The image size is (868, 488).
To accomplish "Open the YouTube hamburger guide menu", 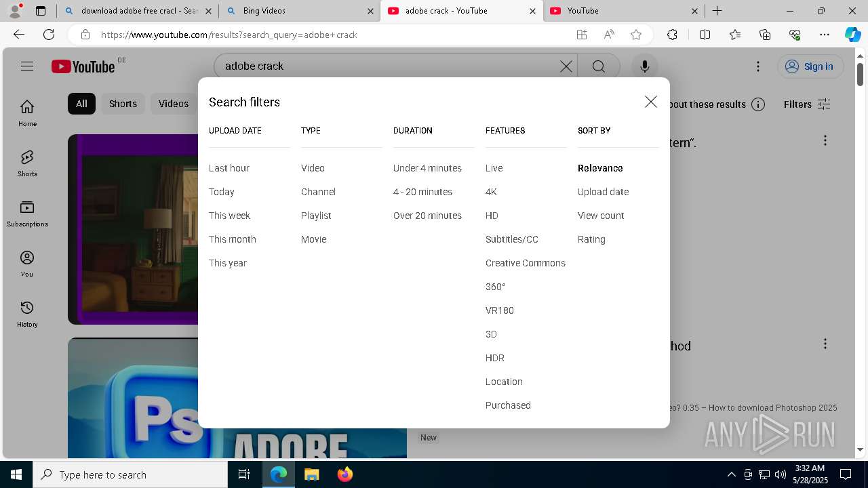I will [x=27, y=66].
